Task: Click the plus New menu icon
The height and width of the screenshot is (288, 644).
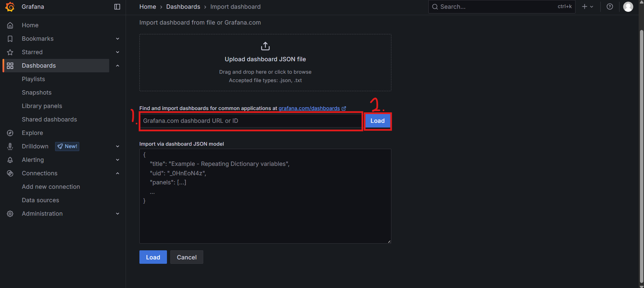Action: pyautogui.click(x=585, y=7)
